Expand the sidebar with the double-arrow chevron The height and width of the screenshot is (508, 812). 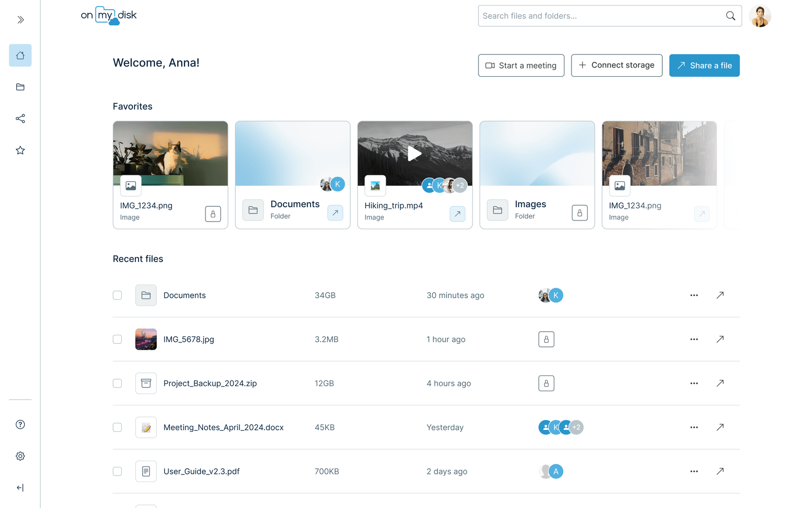tap(20, 19)
